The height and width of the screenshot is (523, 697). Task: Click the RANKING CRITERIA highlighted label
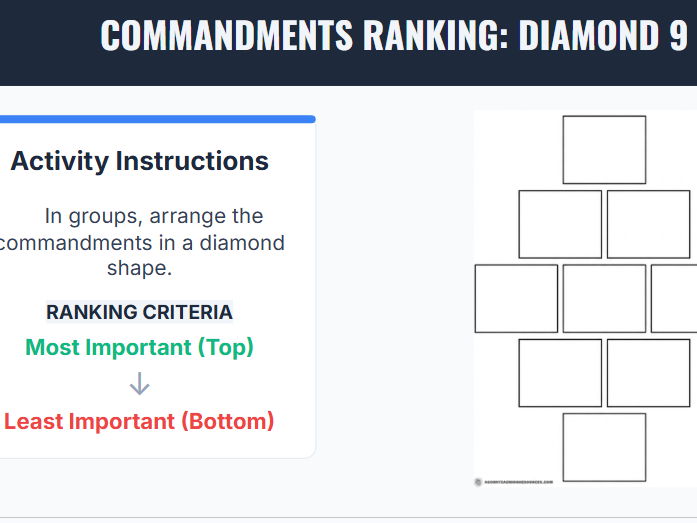tap(140, 312)
